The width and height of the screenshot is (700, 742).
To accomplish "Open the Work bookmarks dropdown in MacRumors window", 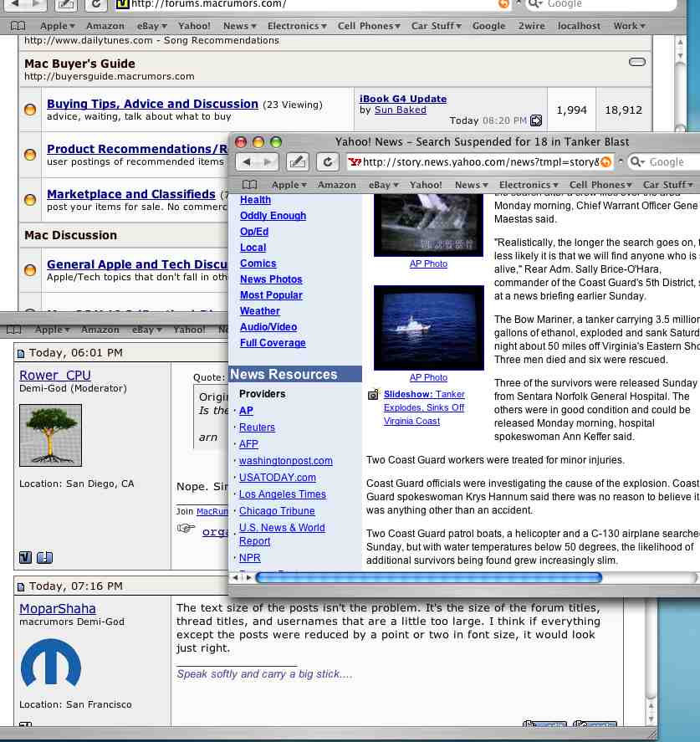I will [x=629, y=26].
